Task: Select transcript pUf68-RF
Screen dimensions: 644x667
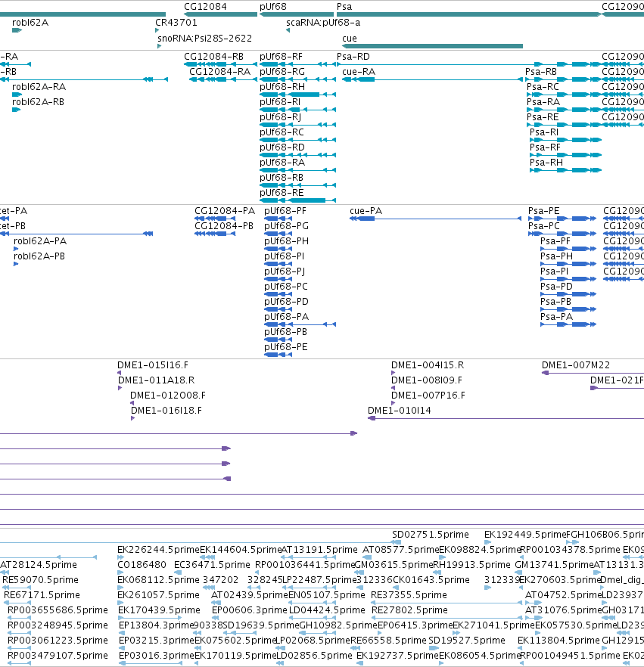Action: tap(281, 57)
